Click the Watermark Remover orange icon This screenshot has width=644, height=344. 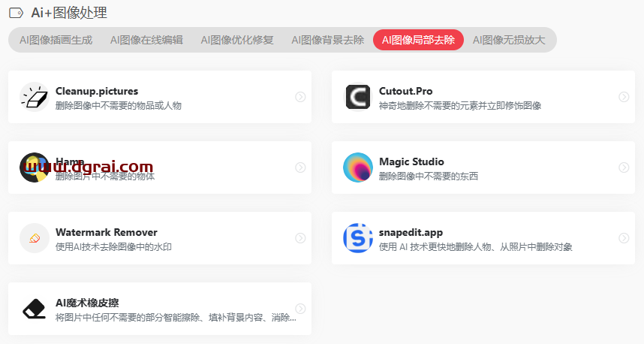(x=35, y=238)
